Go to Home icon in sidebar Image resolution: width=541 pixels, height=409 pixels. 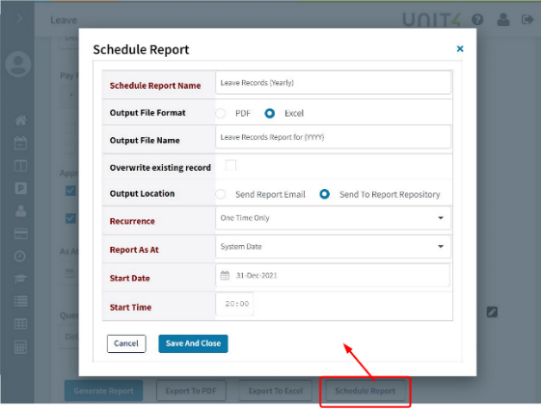(x=20, y=120)
